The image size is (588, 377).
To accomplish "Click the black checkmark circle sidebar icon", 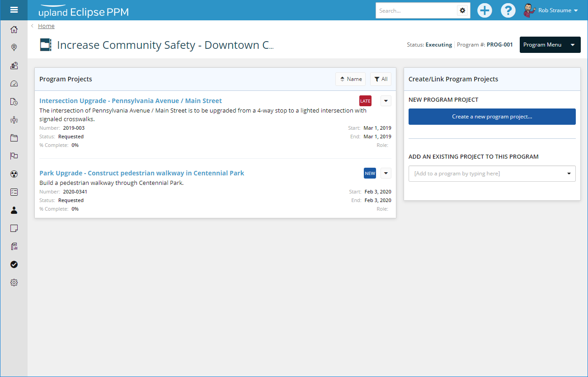I will click(14, 264).
